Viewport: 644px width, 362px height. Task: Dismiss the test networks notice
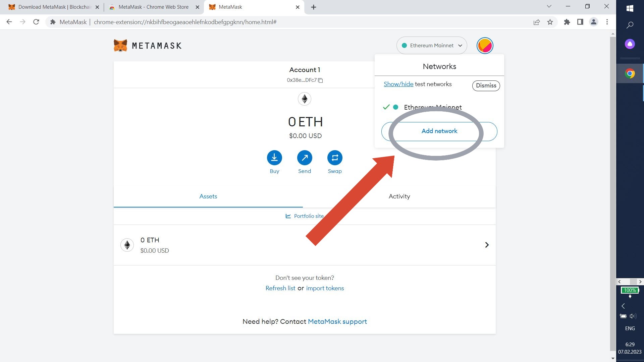coord(486,85)
